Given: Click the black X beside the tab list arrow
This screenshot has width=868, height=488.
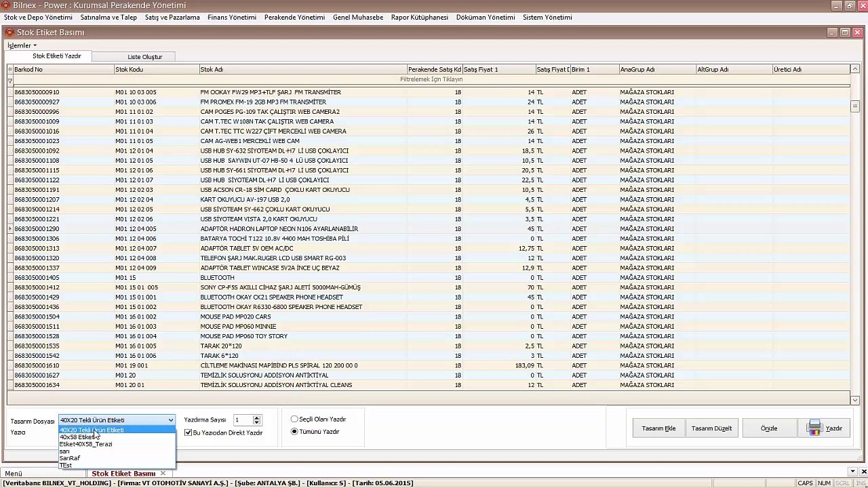Looking at the screenshot, I should [862, 471].
